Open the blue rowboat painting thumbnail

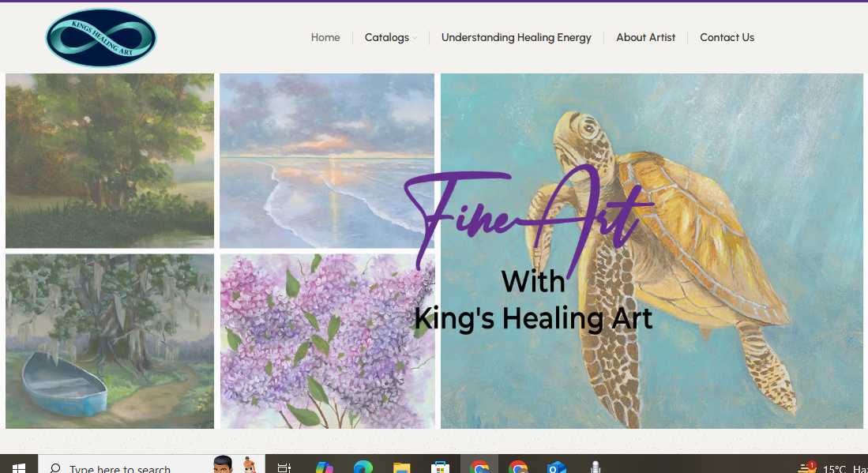click(110, 341)
